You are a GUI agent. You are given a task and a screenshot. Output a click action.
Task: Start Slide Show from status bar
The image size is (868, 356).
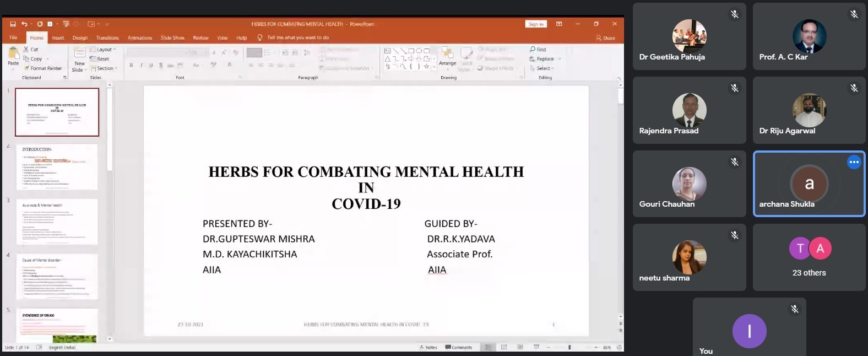coord(536,347)
